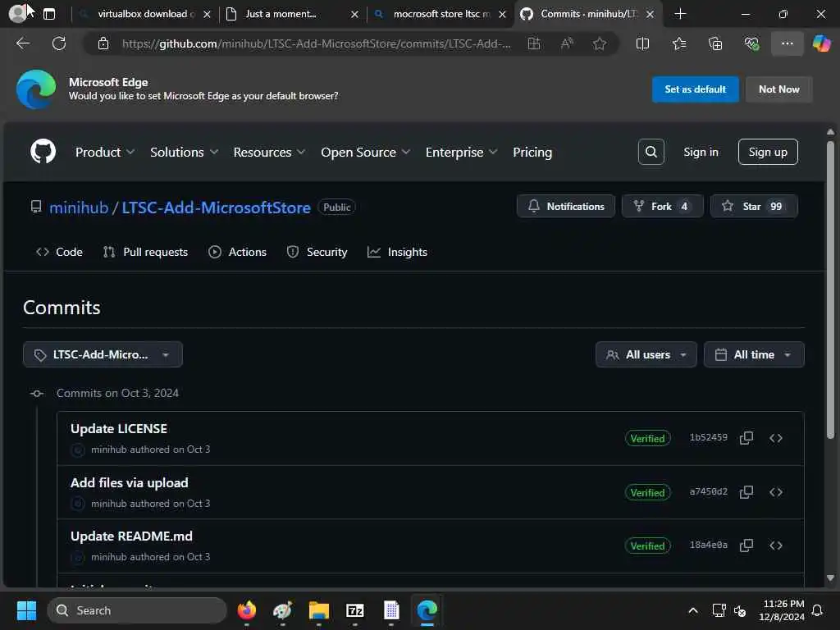Star the repository
The height and width of the screenshot is (630, 840).
click(x=754, y=206)
